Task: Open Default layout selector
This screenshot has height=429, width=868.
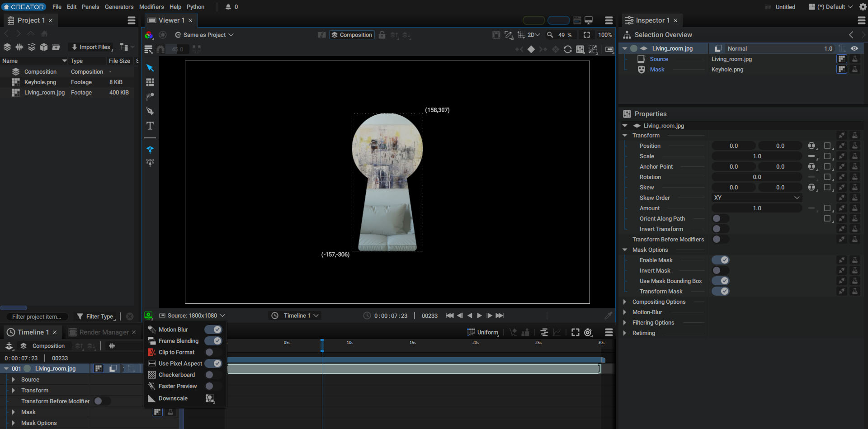Action: tap(830, 7)
